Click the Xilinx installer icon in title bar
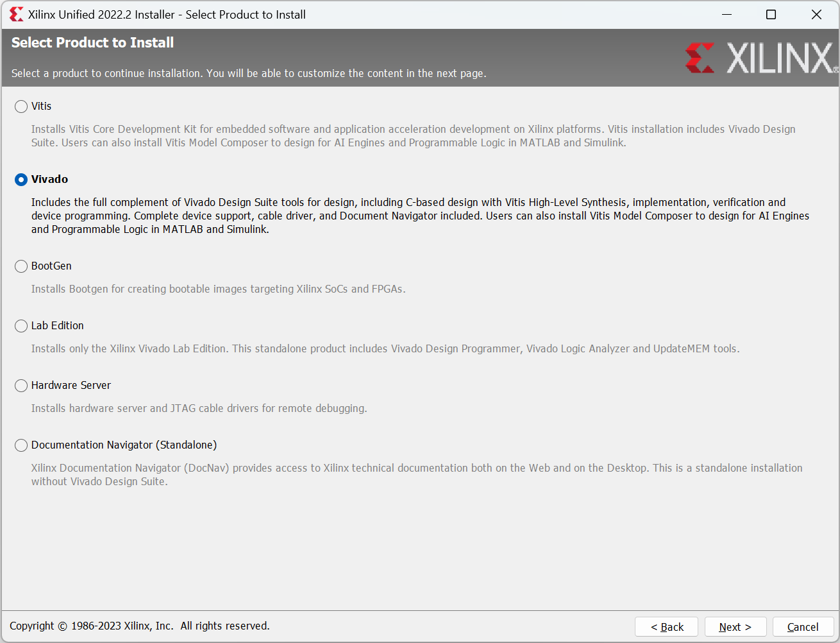This screenshot has width=840, height=643. point(16,14)
